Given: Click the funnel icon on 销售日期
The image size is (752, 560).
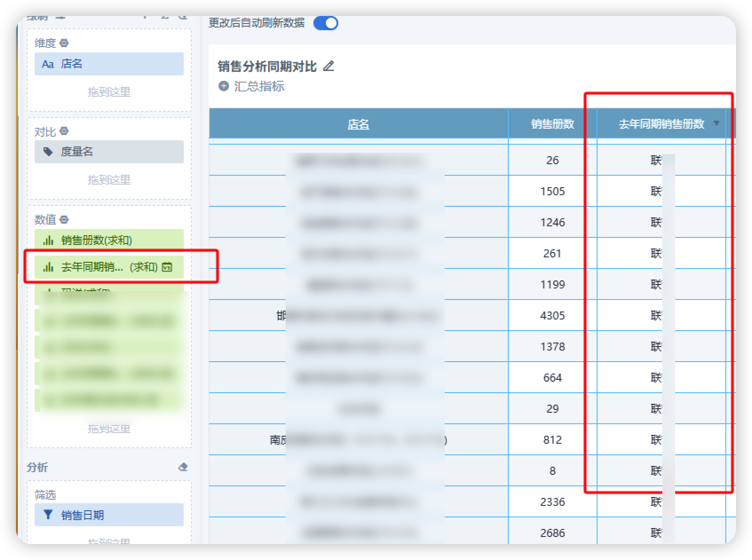Looking at the screenshot, I should click(x=48, y=514).
